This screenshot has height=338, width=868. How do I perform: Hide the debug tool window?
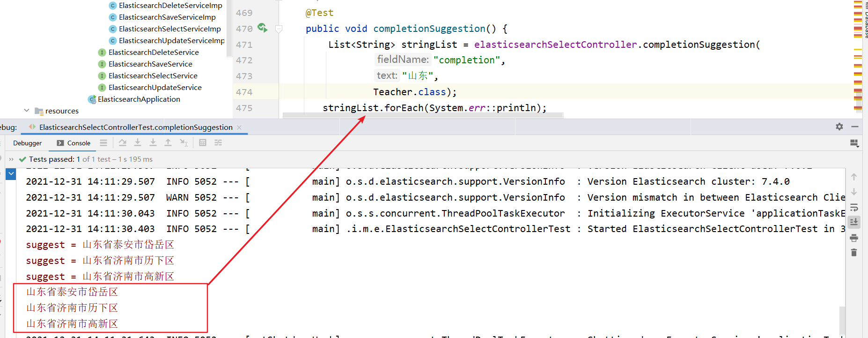[855, 127]
